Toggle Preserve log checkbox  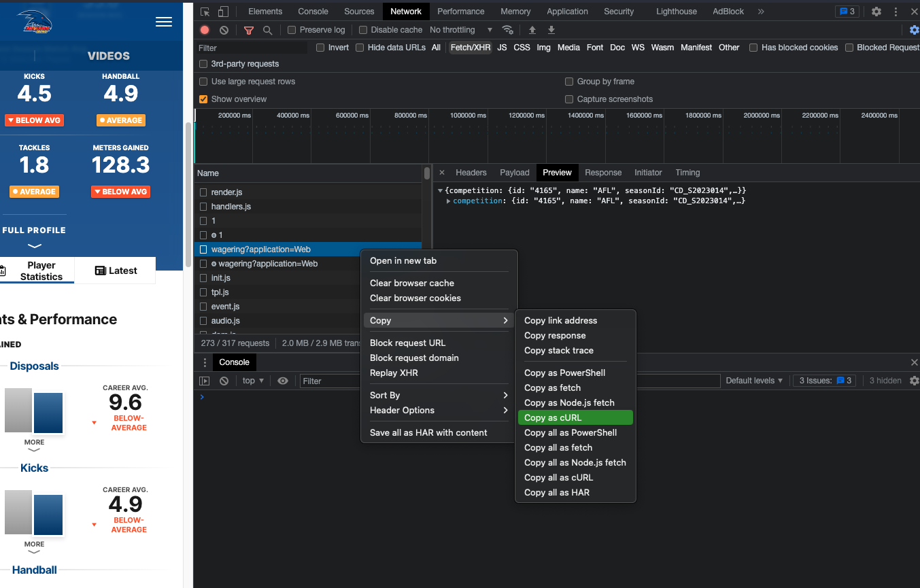[292, 30]
